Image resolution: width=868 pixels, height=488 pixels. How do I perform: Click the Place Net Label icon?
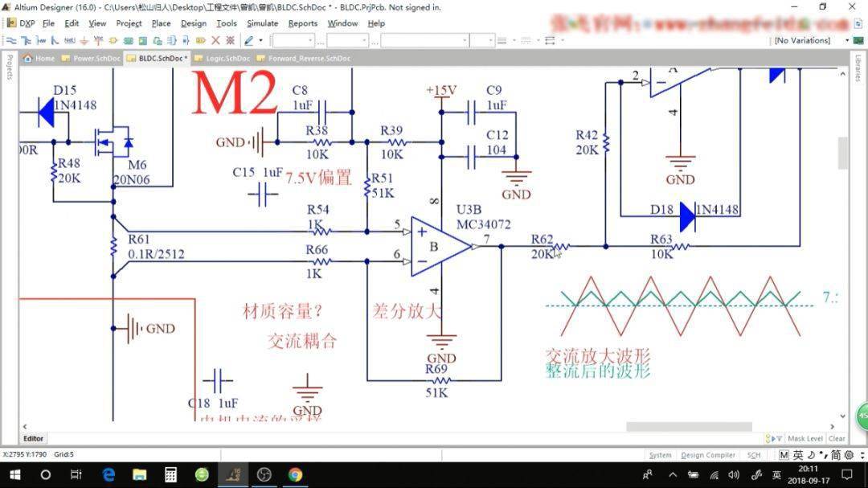click(x=69, y=40)
